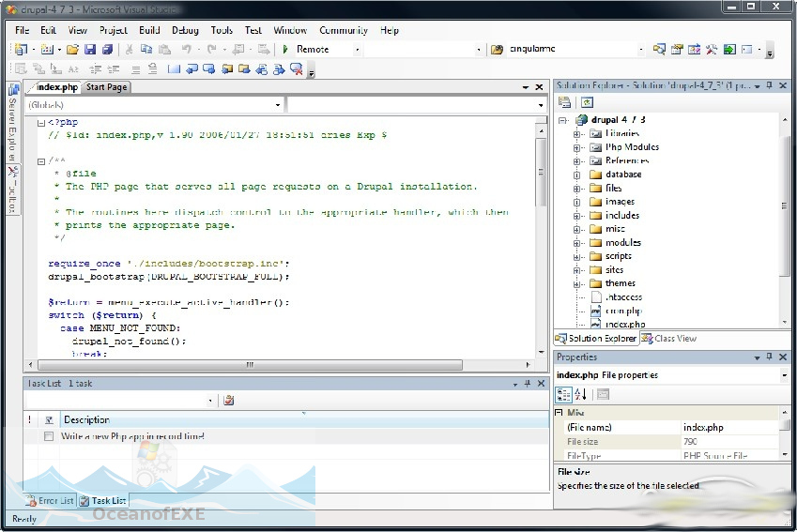
Task: Open the Find combo box dropdown arrow
Action: (x=641, y=50)
